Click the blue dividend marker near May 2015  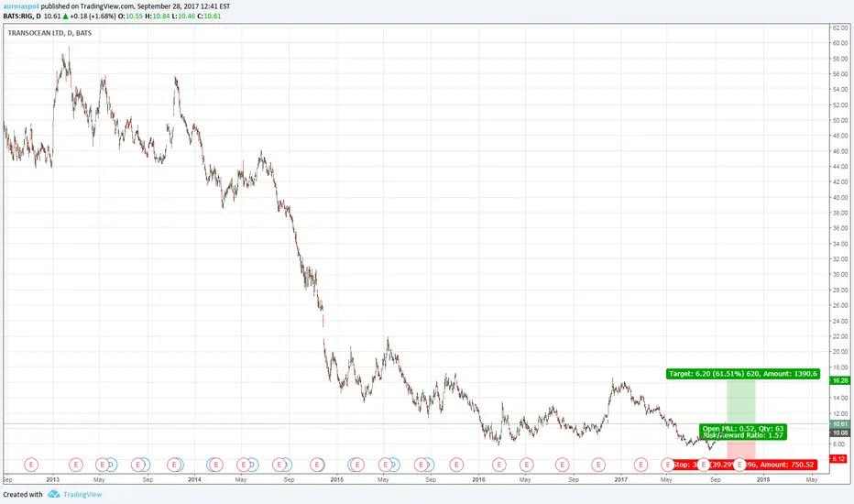pyautogui.click(x=394, y=465)
